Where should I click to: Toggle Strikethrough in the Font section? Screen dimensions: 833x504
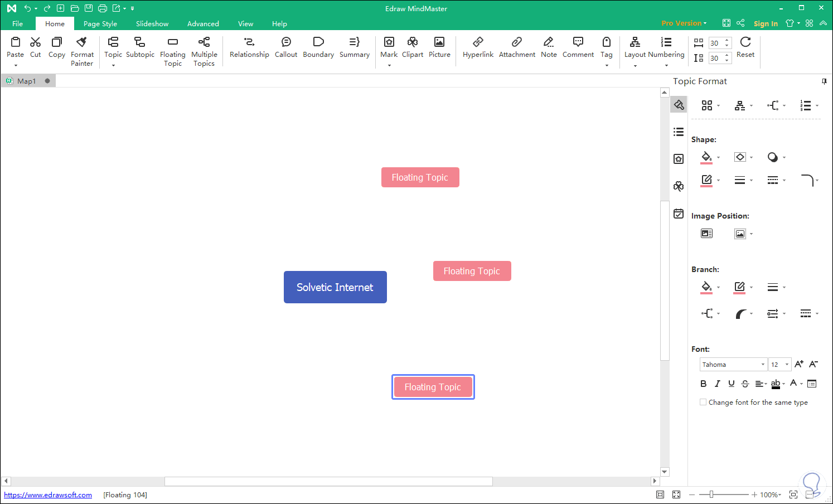coord(745,384)
